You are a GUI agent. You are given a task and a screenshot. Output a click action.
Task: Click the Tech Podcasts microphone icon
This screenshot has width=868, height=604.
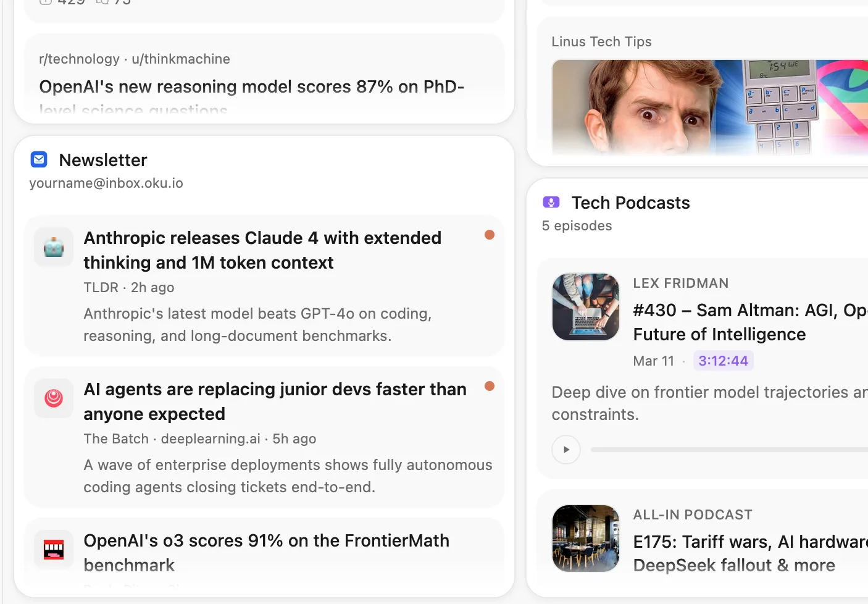click(x=551, y=202)
